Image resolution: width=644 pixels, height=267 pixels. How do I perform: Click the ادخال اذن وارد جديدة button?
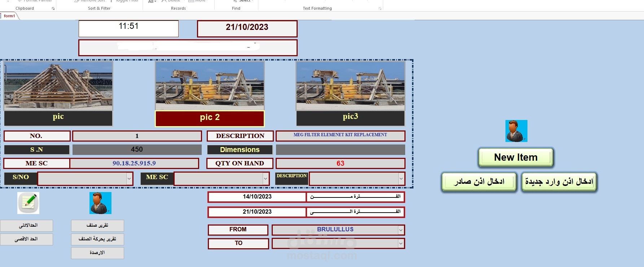pos(559,182)
